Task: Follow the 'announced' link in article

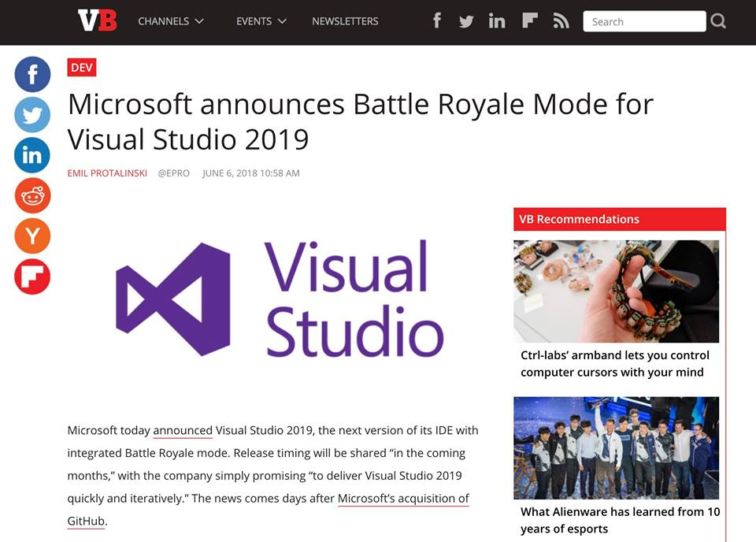Action: 183,430
